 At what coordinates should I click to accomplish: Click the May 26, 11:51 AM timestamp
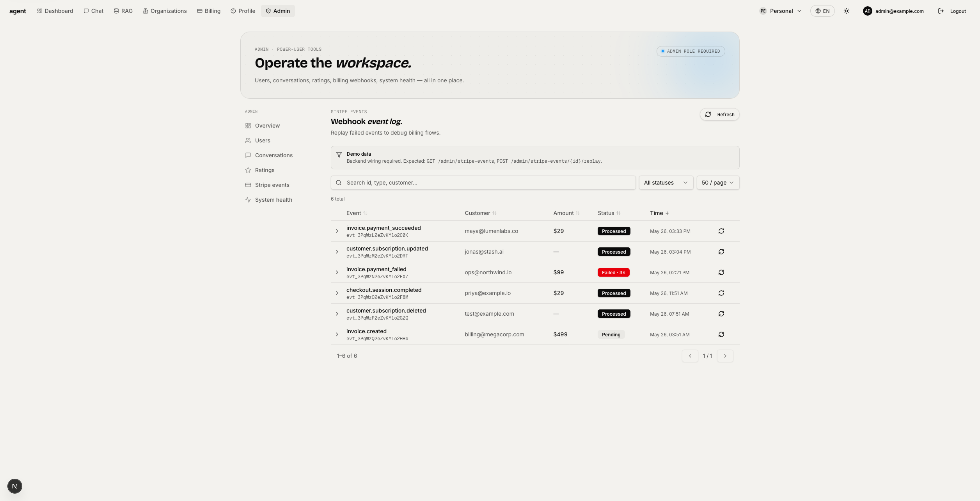click(x=669, y=293)
